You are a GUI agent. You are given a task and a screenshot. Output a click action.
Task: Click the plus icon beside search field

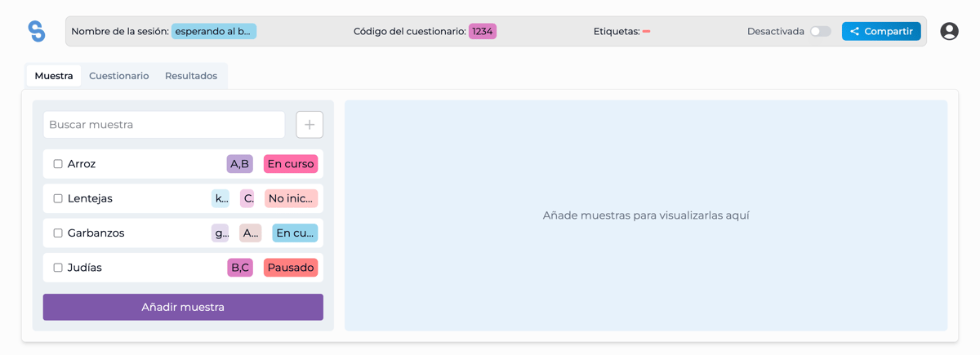click(310, 125)
